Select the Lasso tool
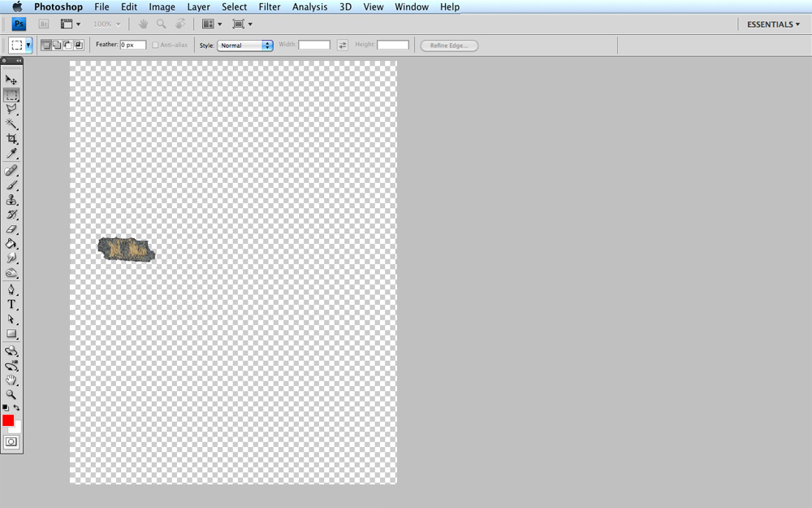 [x=11, y=109]
